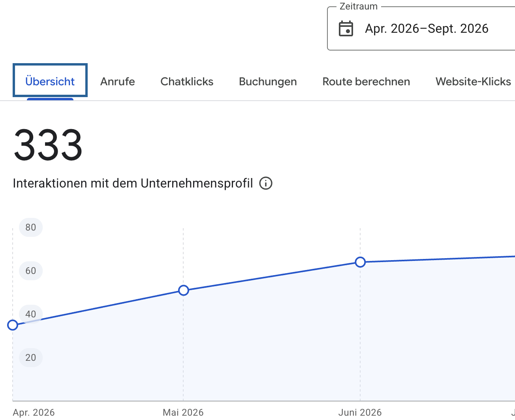Select the Mai 2026 data point
515x420 pixels.
click(183, 291)
